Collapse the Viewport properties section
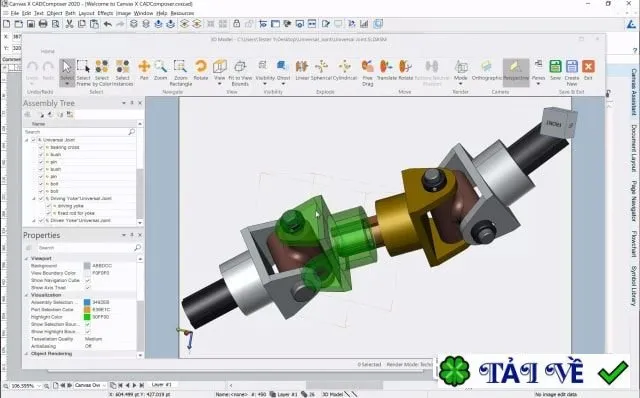This screenshot has width=640, height=398. [x=27, y=258]
